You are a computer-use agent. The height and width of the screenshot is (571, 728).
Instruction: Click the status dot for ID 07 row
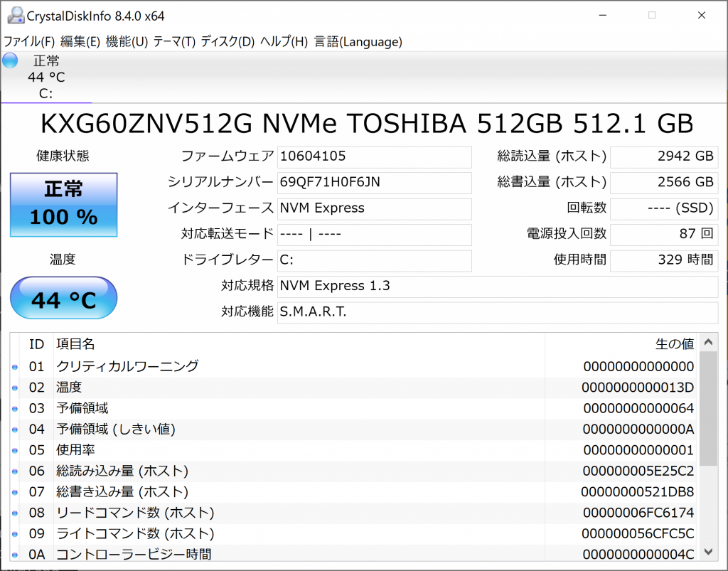coord(15,493)
